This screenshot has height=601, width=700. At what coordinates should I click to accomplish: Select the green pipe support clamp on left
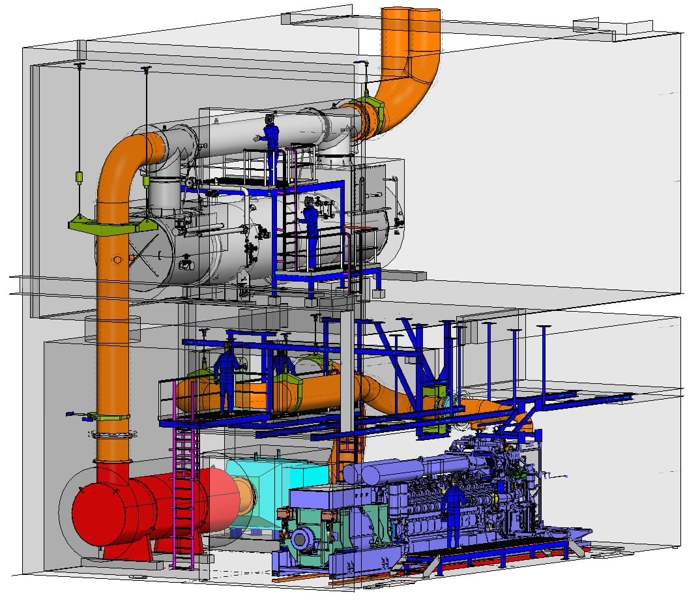click(x=108, y=225)
